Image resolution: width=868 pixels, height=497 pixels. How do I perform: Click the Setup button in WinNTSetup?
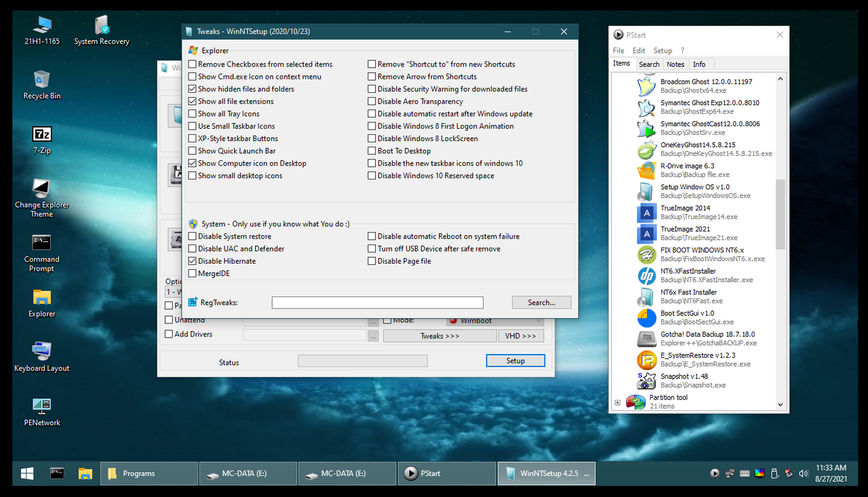[515, 361]
